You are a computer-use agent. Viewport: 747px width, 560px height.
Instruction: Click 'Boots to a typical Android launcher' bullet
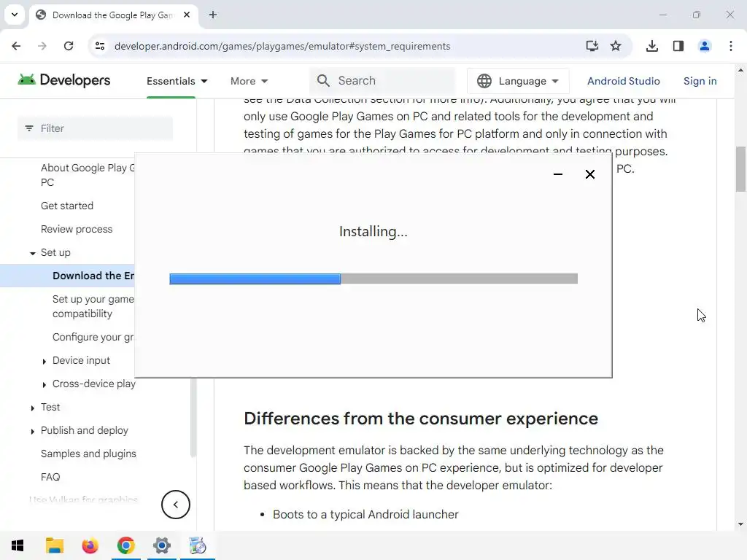point(365,514)
